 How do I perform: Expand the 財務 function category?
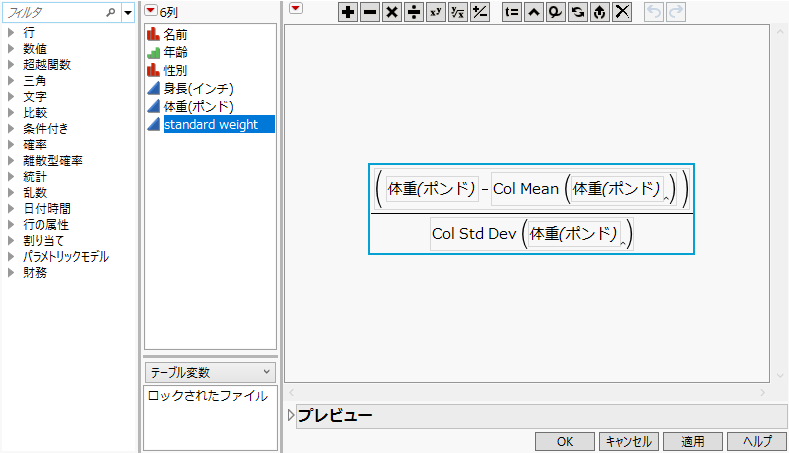[x=11, y=273]
